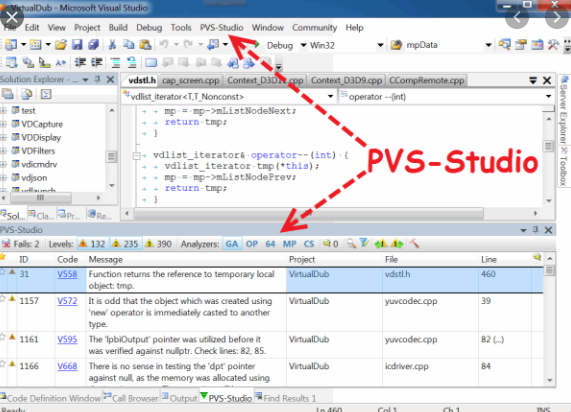Open the Tools menu
Image resolution: width=571 pixels, height=412 pixels.
(x=181, y=28)
